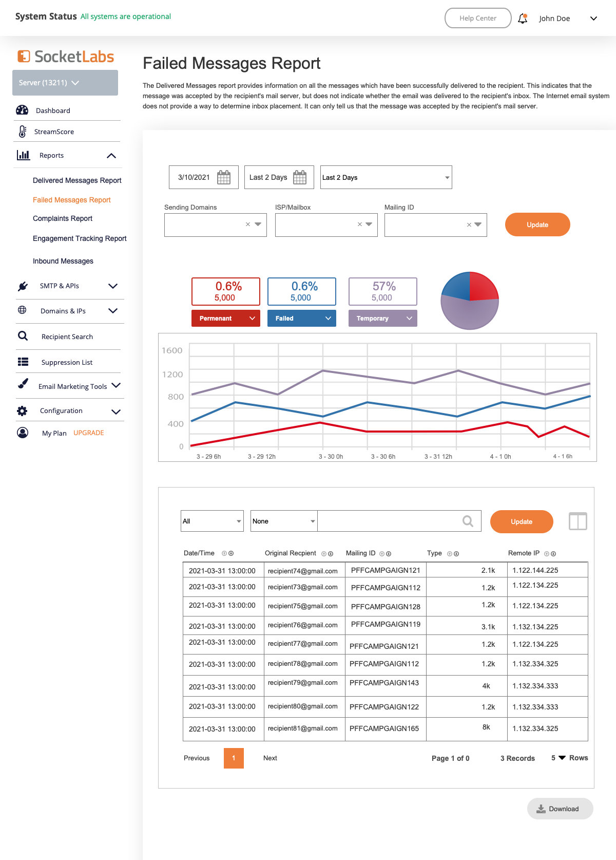
Task: Click the UPGRADE link
Action: pos(88,433)
